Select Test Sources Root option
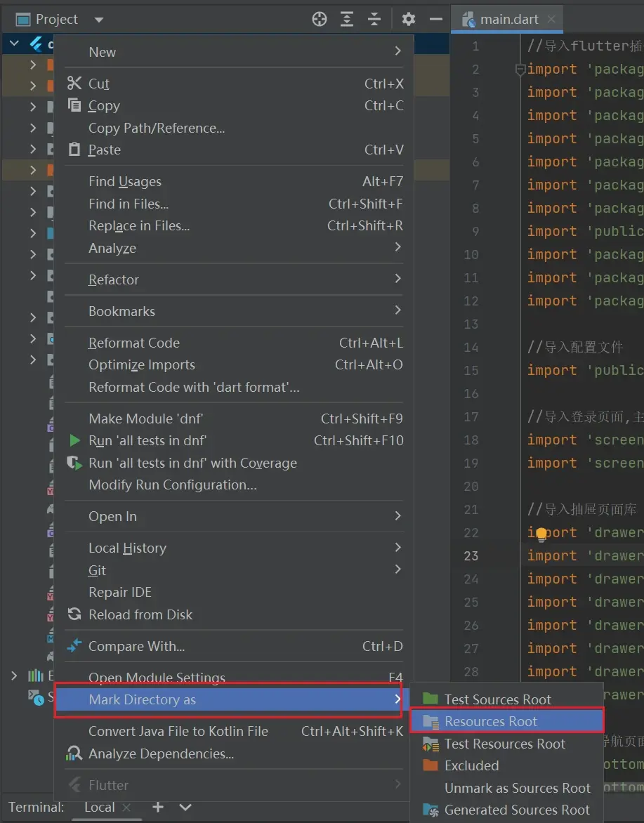Screen dimensions: 644x823 (497, 699)
